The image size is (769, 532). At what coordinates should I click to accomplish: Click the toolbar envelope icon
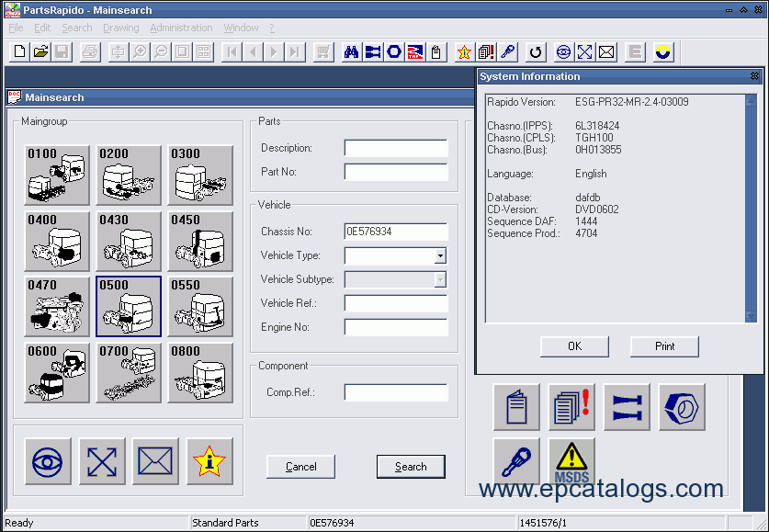pyautogui.click(x=606, y=51)
